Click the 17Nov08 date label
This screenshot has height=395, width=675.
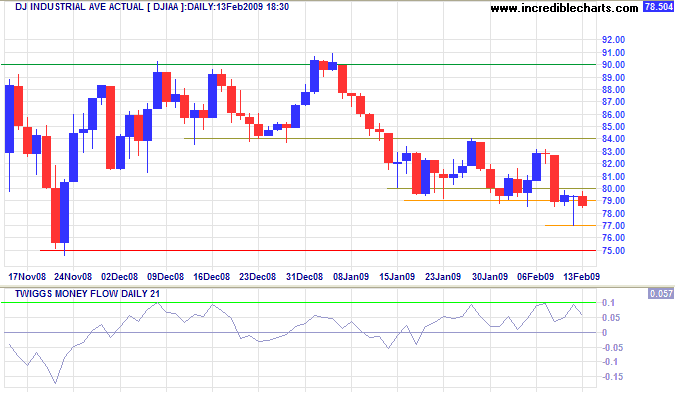pos(27,277)
